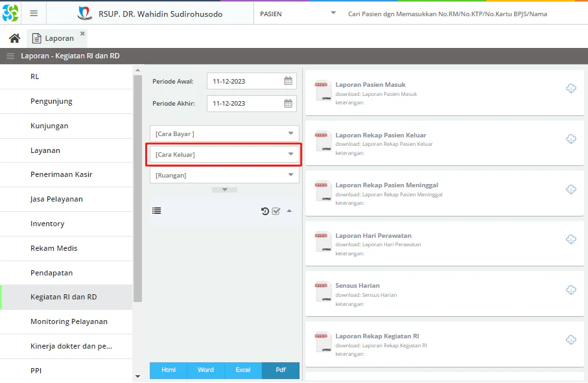
Task: Click the Laporan Hari Perawatan document icon
Action: 323,241
